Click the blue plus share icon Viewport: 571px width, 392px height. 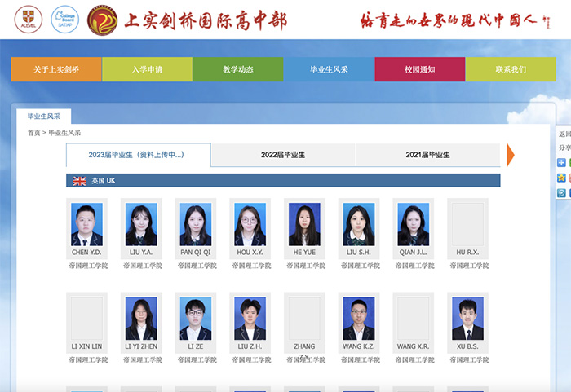[x=561, y=163]
